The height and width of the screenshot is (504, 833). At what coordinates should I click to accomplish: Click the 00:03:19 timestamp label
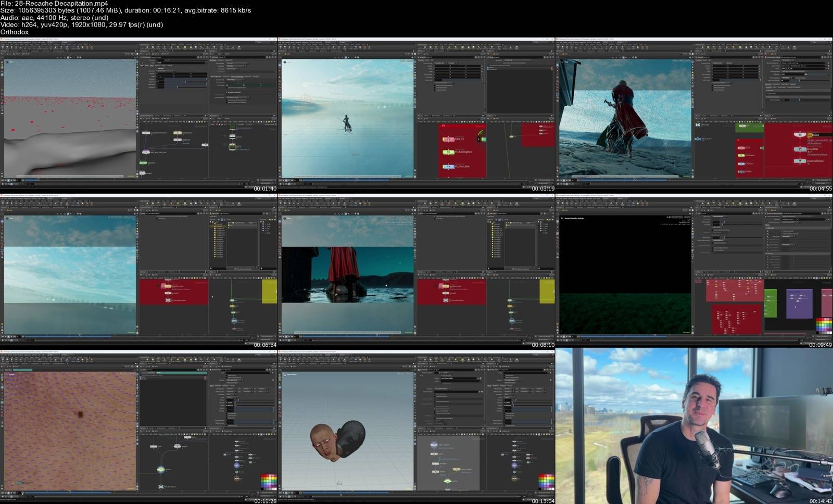coord(543,188)
